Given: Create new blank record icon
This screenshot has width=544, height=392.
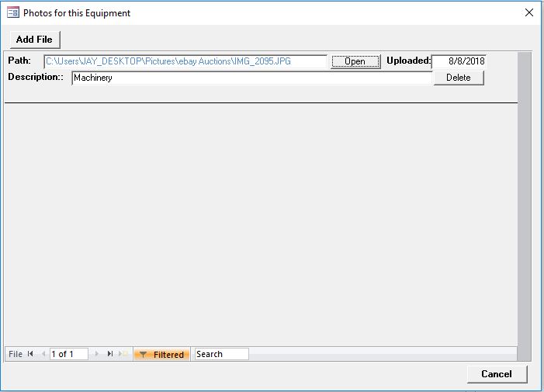Looking at the screenshot, I should [123, 354].
